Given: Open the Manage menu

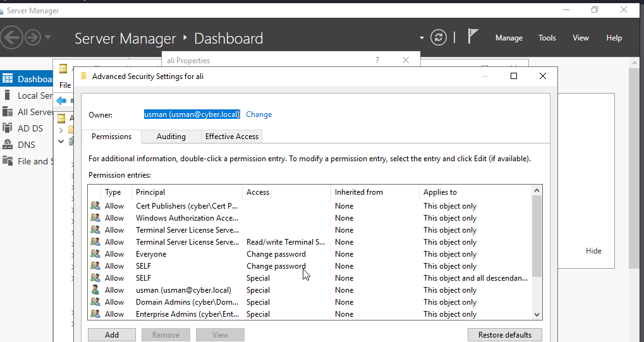Looking at the screenshot, I should coord(509,38).
